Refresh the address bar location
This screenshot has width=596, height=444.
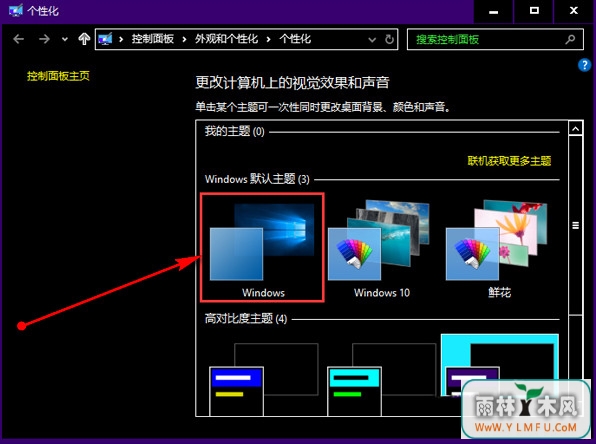click(389, 39)
